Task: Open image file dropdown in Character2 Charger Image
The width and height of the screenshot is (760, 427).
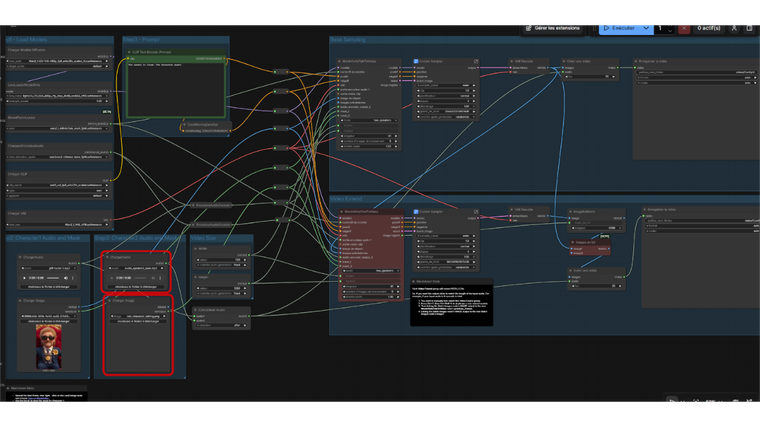Action: [x=138, y=314]
